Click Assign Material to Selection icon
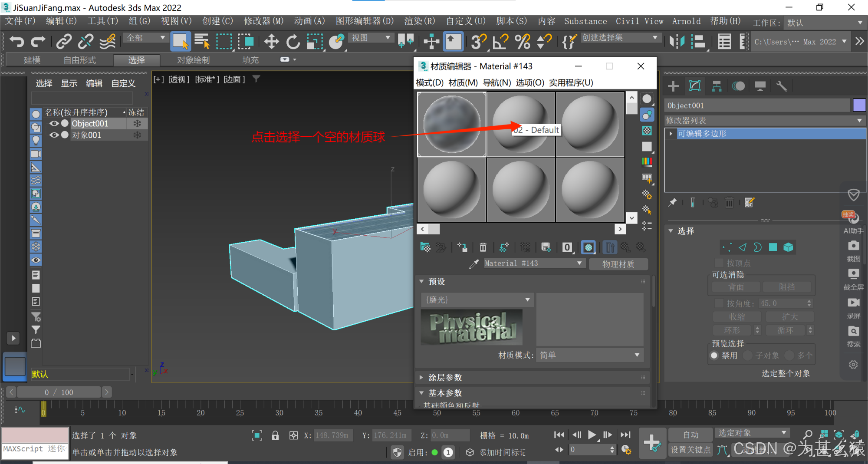Image resolution: width=868 pixels, height=464 pixels. (462, 247)
